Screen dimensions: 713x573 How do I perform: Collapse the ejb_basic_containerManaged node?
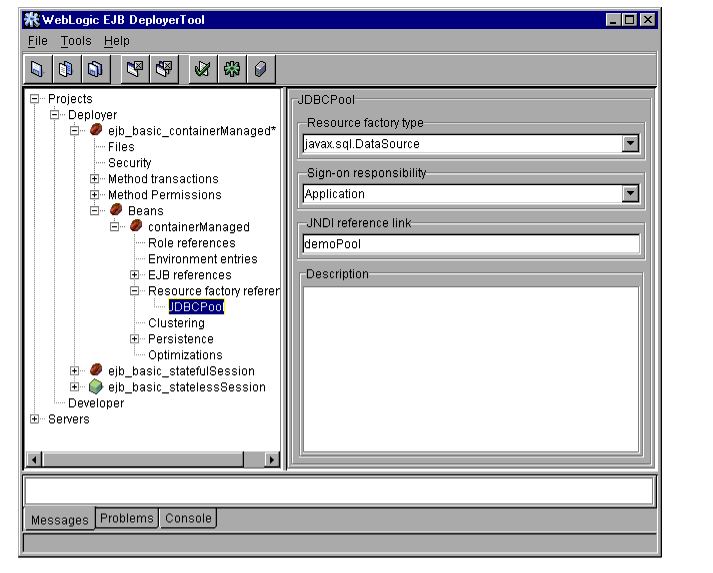[74, 131]
